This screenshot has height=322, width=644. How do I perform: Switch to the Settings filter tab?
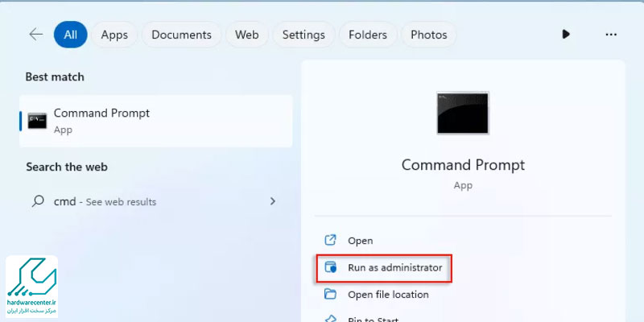point(303,35)
